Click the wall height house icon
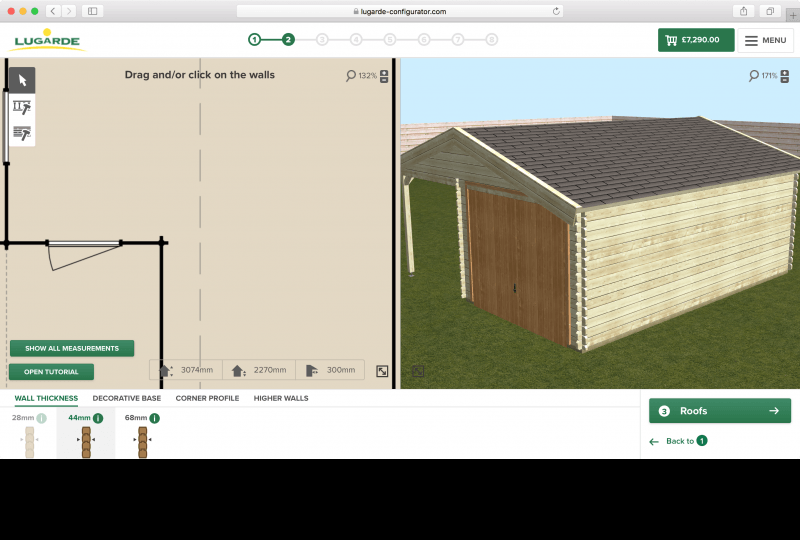The image size is (800, 540). [x=239, y=371]
